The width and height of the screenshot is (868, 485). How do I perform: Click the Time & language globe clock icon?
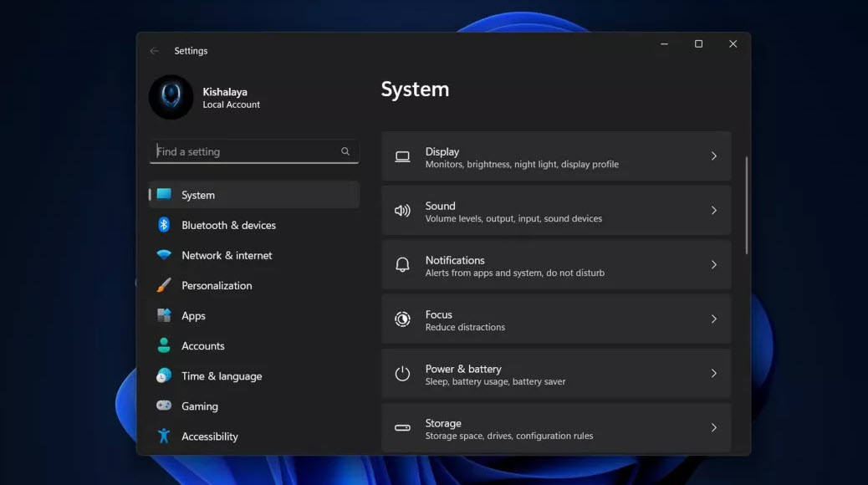164,375
